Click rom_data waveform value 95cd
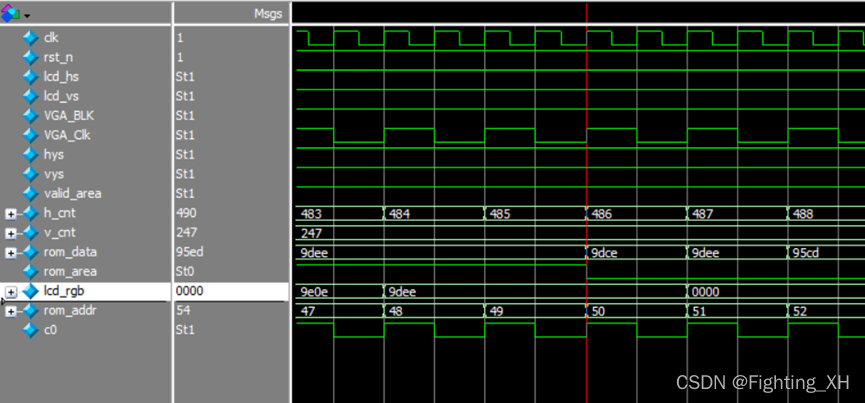This screenshot has height=403, width=865. [806, 252]
